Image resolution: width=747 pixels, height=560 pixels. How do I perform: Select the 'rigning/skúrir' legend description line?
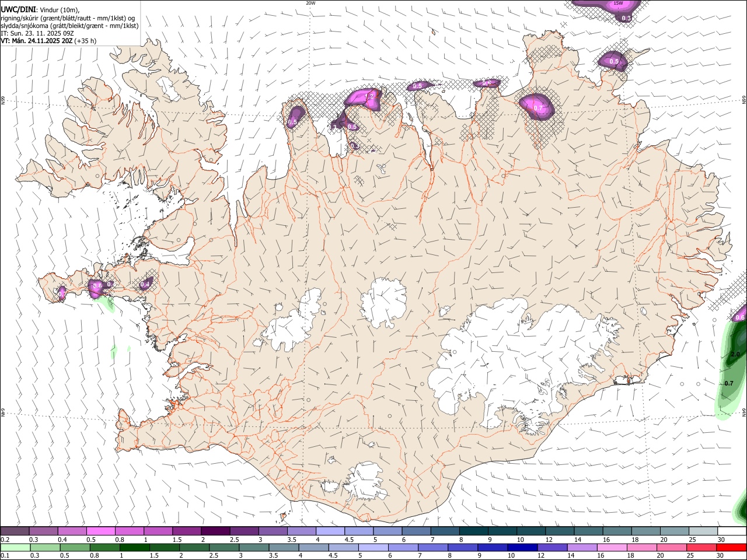point(69,18)
